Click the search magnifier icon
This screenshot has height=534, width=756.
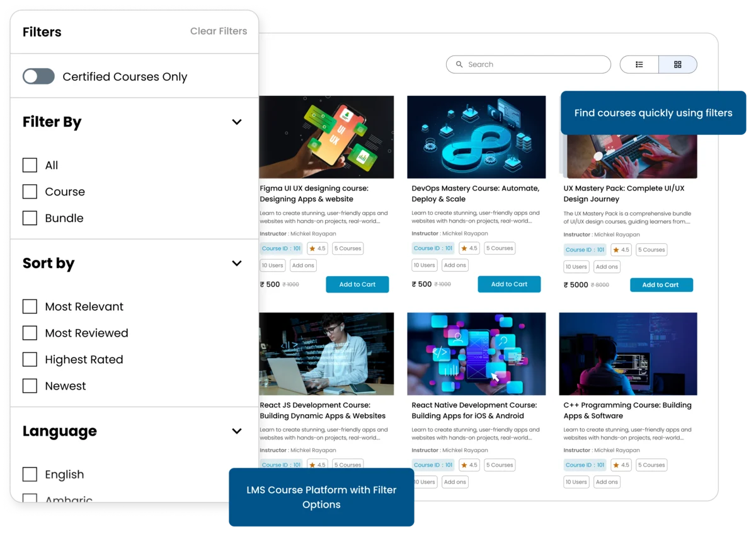tap(459, 64)
